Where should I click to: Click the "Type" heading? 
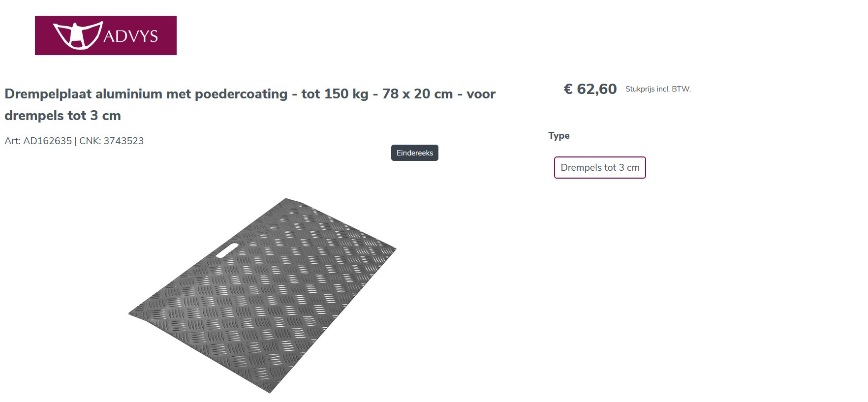[559, 136]
